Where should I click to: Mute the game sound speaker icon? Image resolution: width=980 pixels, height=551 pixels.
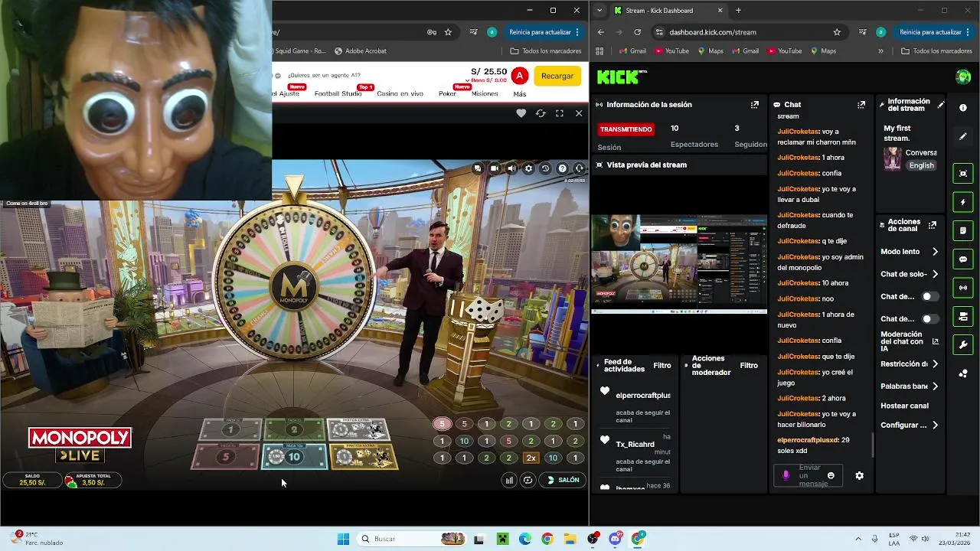pyautogui.click(x=511, y=168)
